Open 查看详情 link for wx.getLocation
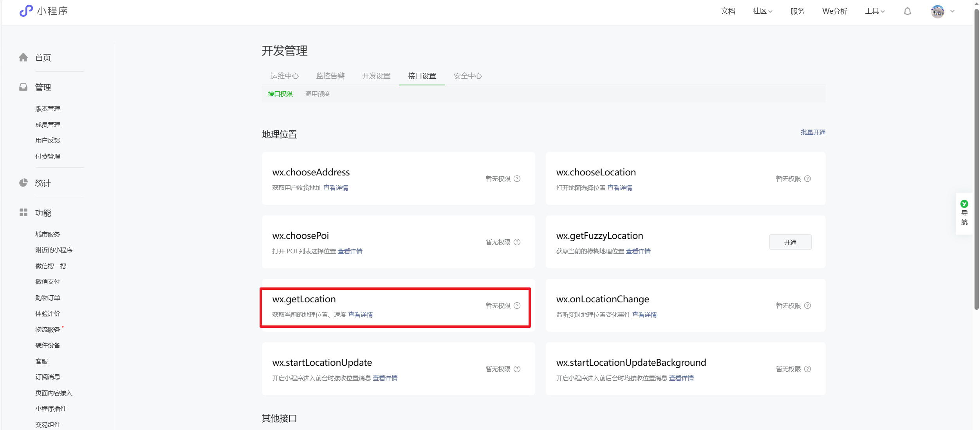This screenshot has height=430, width=980. click(x=360, y=315)
